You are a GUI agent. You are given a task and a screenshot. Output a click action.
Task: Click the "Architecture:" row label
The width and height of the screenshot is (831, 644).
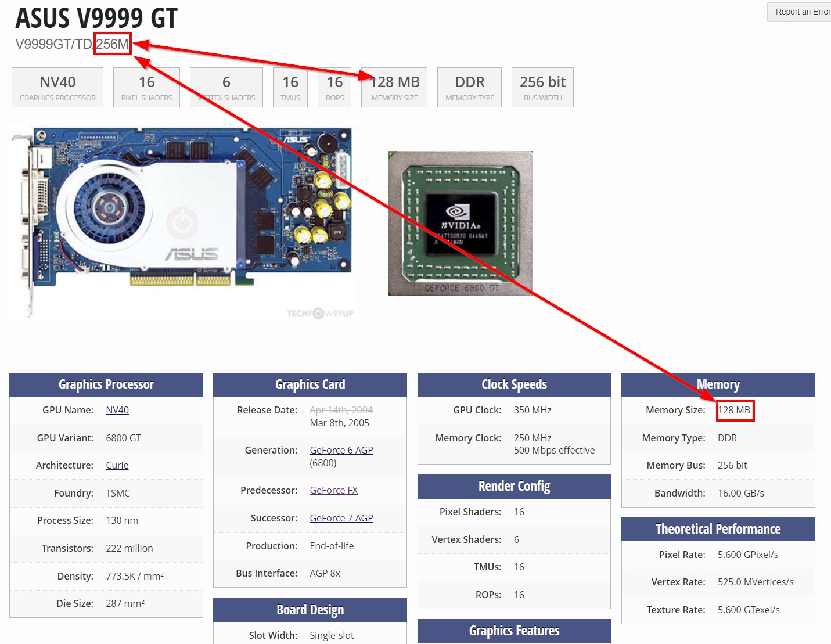pyautogui.click(x=64, y=465)
